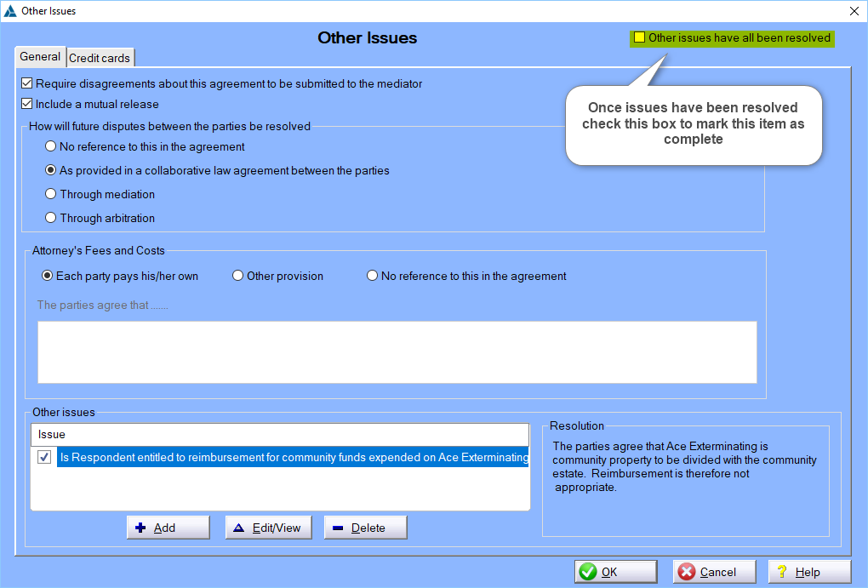The image size is (868, 588).
Task: Select 'Through arbitration' radio button
Action: click(x=51, y=218)
